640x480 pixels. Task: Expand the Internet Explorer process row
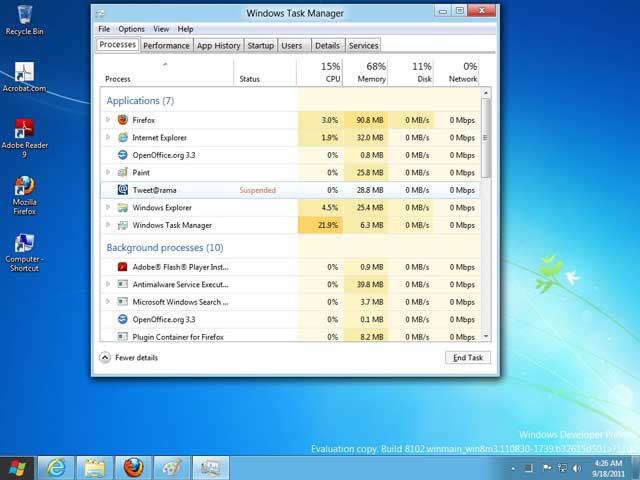(108, 137)
